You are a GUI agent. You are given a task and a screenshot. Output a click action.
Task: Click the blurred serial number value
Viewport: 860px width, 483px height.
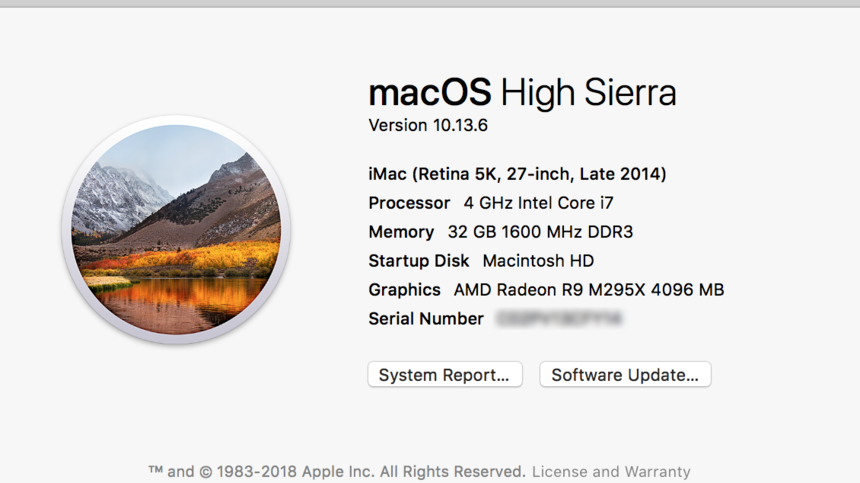click(x=559, y=319)
